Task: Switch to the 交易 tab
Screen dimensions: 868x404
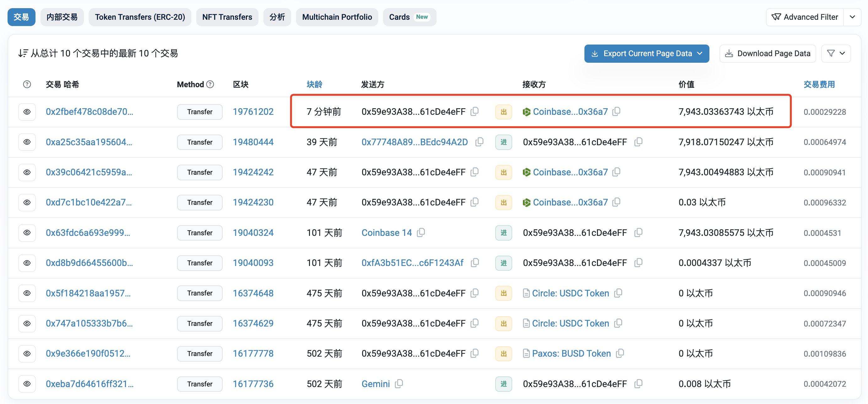Action: (x=21, y=17)
